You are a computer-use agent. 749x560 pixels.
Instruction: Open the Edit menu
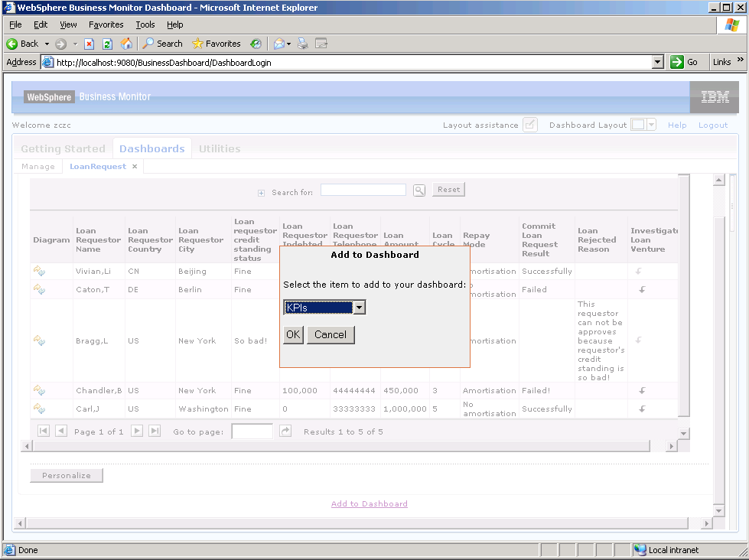pos(41,24)
